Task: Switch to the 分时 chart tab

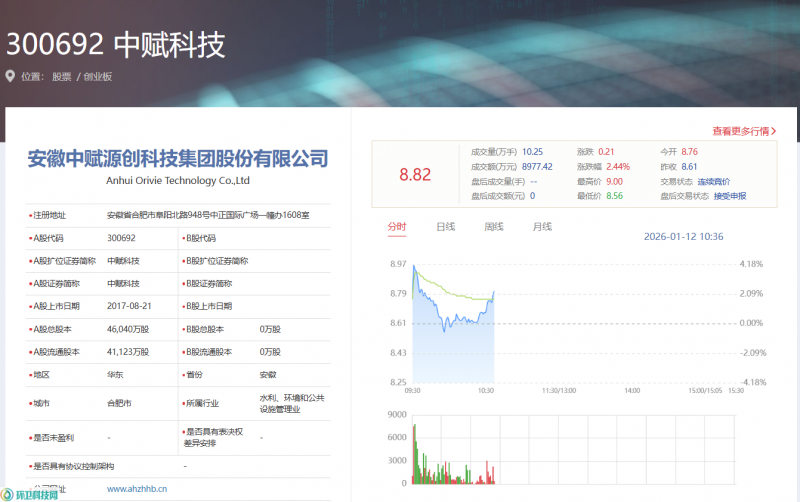Action: [x=396, y=227]
